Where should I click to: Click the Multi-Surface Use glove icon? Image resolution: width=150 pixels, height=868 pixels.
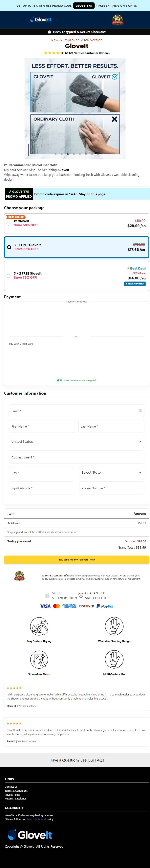pos(114,659)
